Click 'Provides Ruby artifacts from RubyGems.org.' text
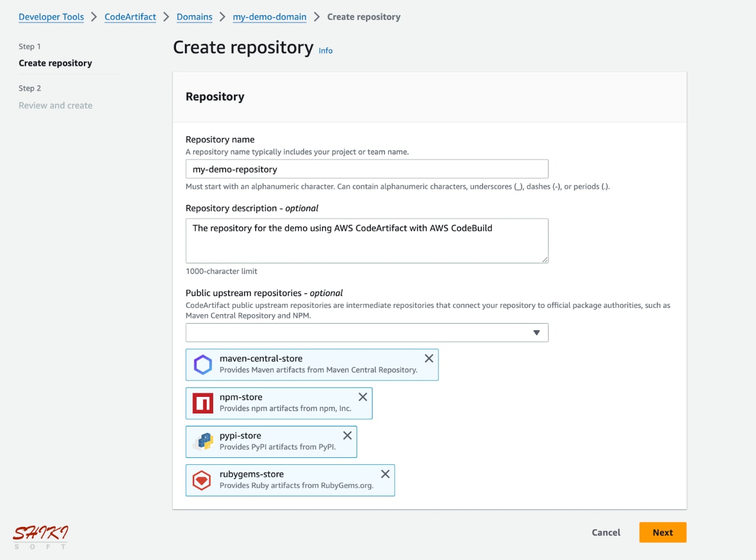The width and height of the screenshot is (756, 560). pyautogui.click(x=296, y=485)
